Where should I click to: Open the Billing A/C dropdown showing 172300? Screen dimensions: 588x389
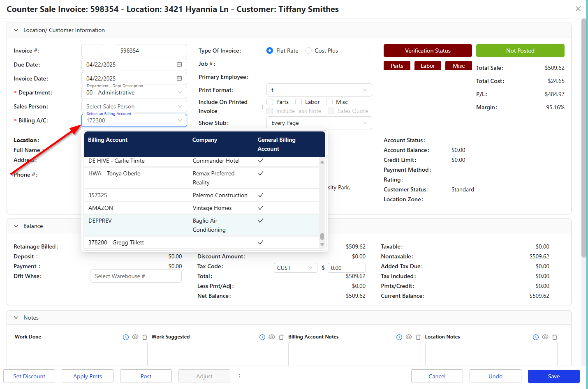click(x=134, y=120)
